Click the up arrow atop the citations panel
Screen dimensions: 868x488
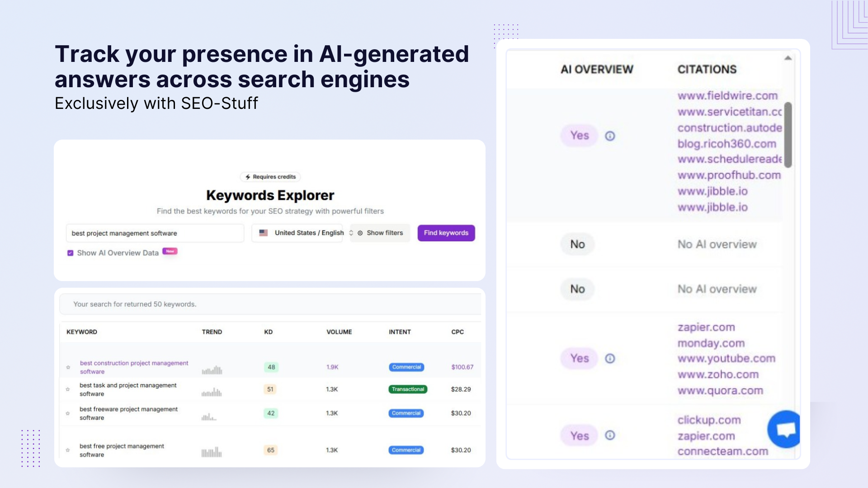(x=788, y=57)
